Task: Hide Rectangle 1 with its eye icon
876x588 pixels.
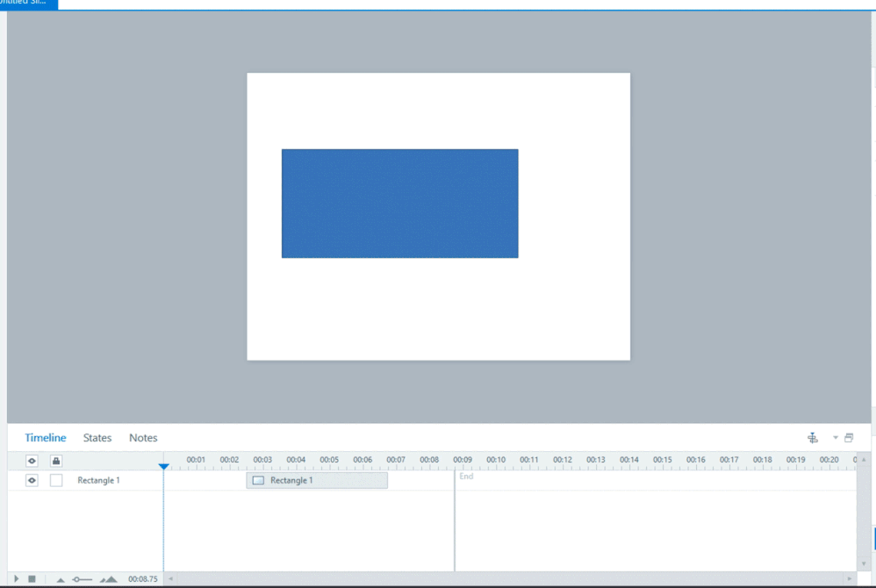Action: [32, 480]
